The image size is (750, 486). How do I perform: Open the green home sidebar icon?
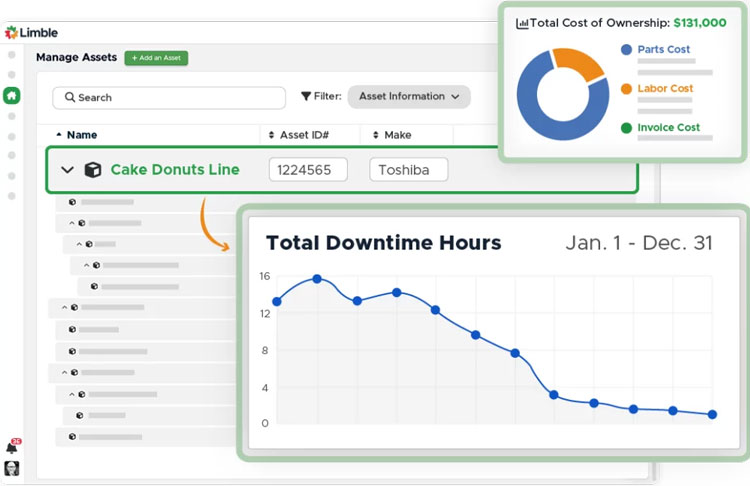click(x=11, y=96)
